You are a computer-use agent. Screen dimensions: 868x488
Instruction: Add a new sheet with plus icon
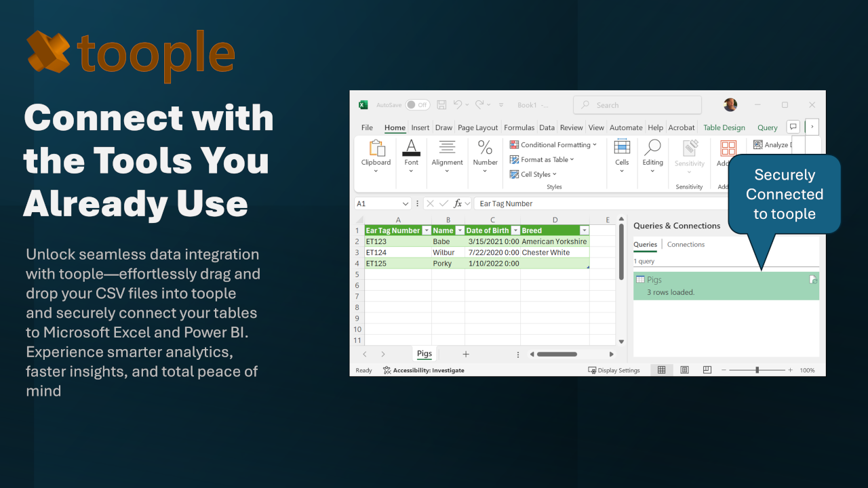(x=466, y=354)
